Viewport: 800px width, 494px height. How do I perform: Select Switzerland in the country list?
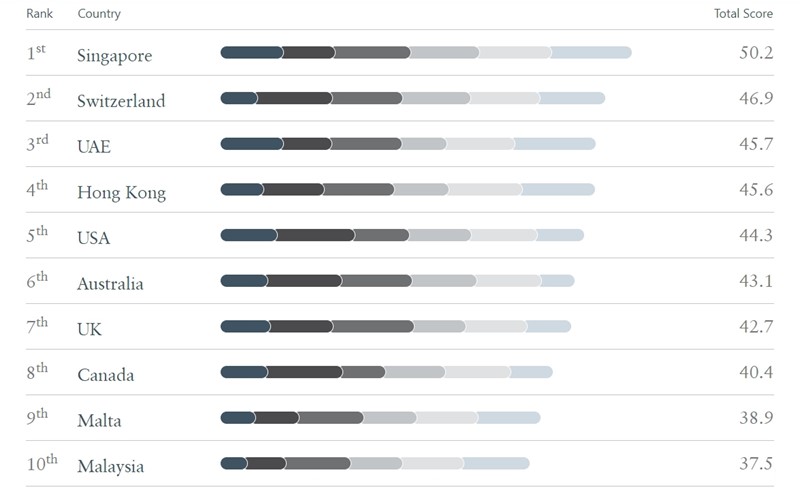point(121,101)
